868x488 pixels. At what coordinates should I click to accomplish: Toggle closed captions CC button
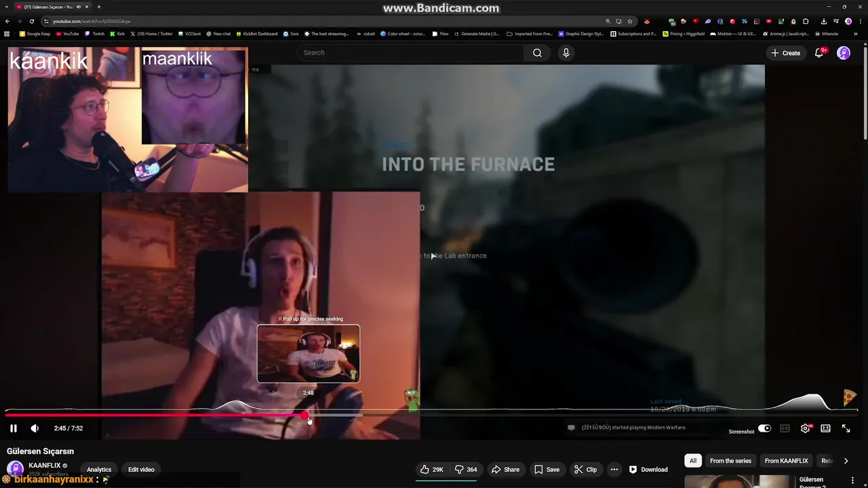(785, 428)
